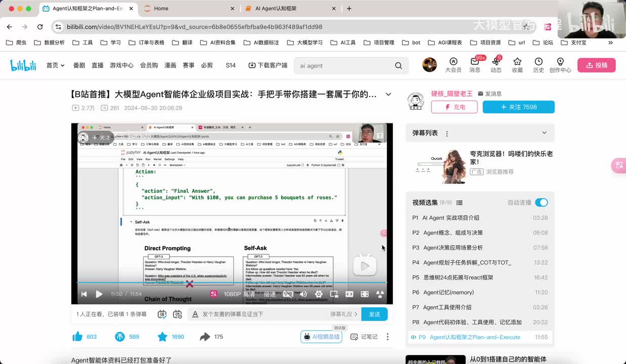This screenshot has height=364, width=626.
Task: Click the 投稿 upload button
Action: coord(597,65)
